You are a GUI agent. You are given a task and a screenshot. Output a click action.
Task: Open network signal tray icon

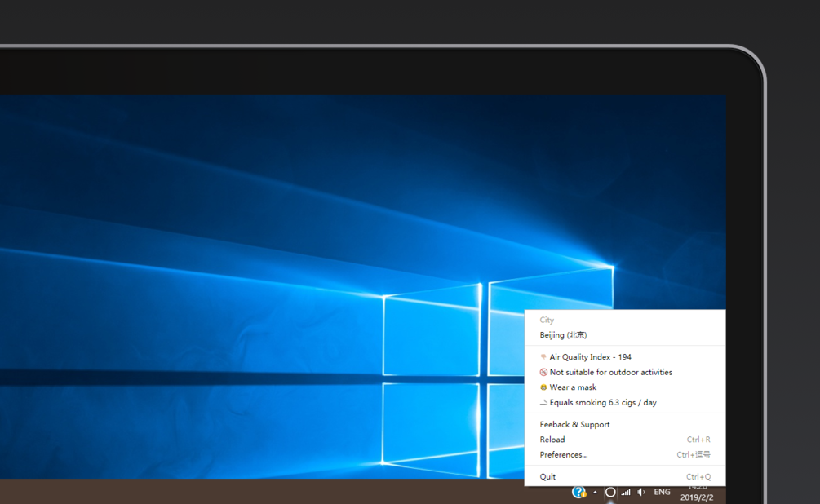[x=626, y=492]
